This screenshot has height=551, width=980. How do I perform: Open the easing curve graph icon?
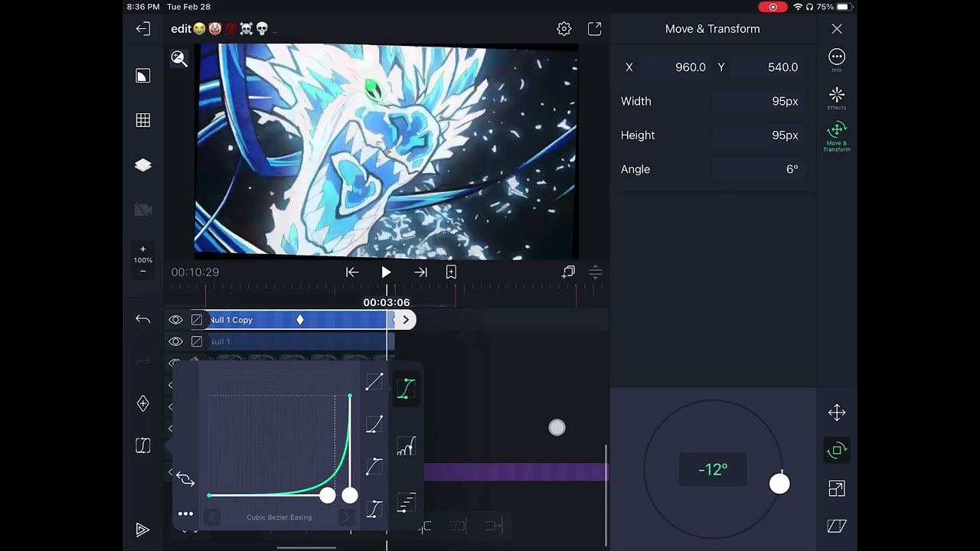click(x=143, y=445)
